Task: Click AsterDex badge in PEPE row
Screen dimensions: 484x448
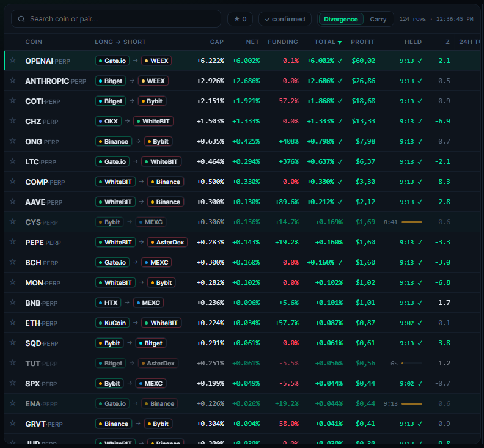Action: 167,243
